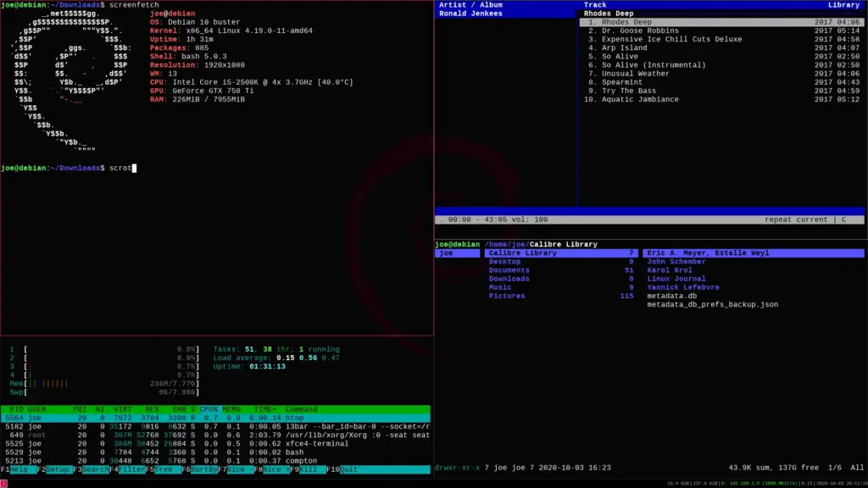Select Music folder in ranger
Screen dimensions: 868x488
561,288
